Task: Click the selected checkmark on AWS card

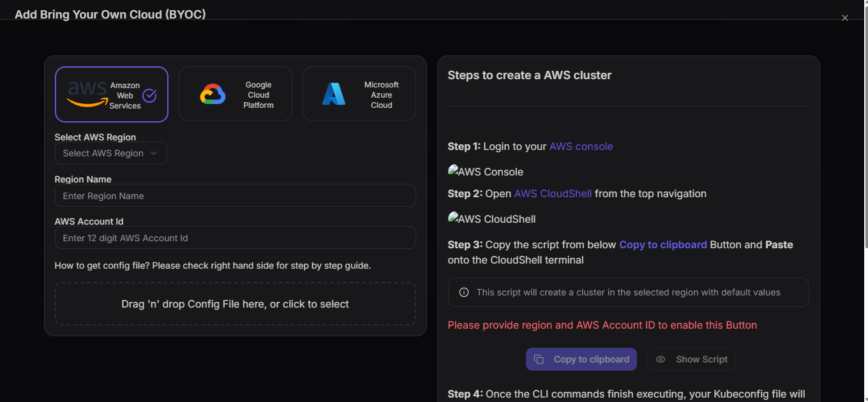Action: [x=149, y=95]
